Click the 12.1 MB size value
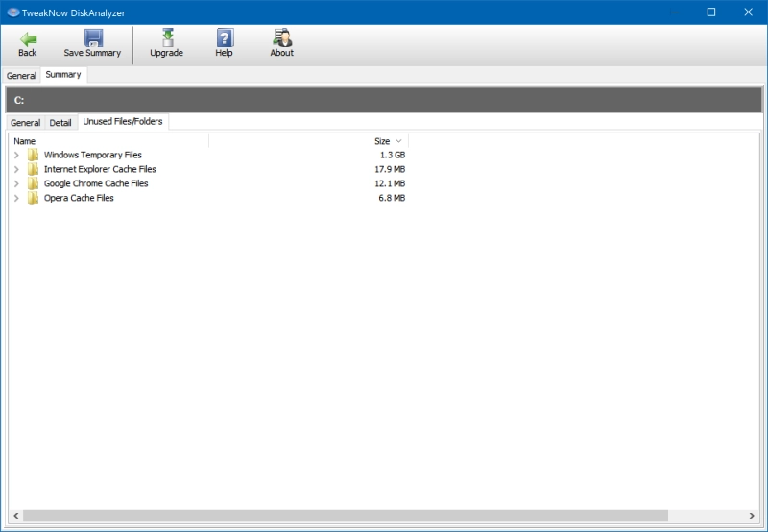Viewport: 768px width, 532px height. (x=390, y=183)
